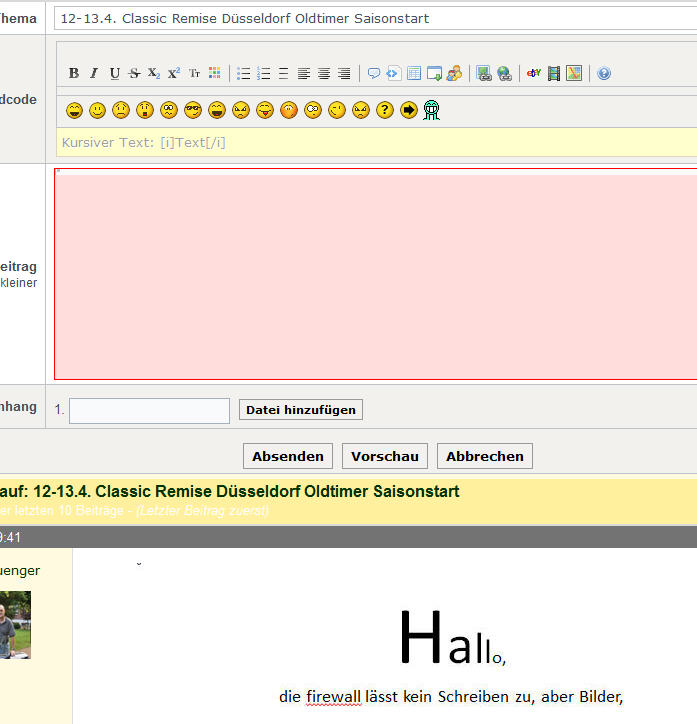697x724 pixels.
Task: Insert a bulleted list
Action: 244,73
